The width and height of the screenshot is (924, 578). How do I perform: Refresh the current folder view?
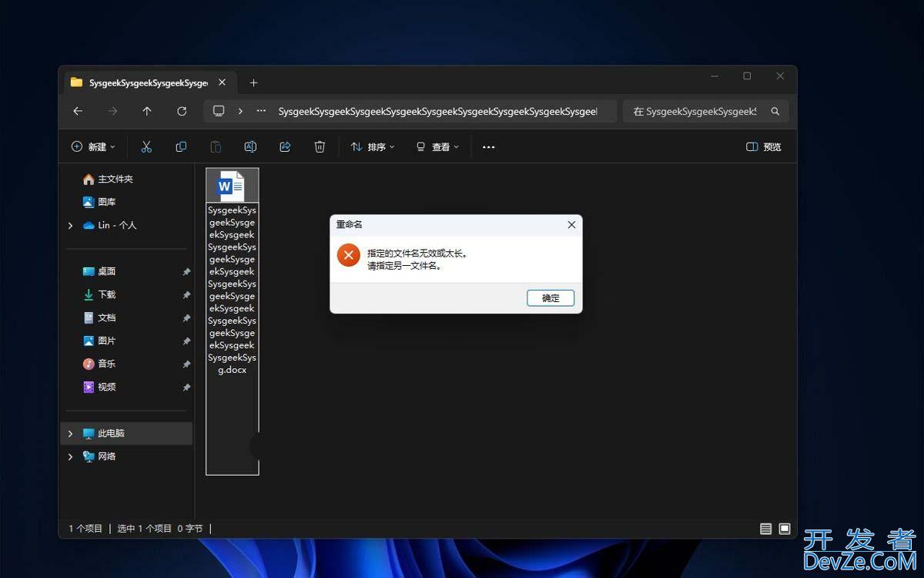tap(182, 111)
